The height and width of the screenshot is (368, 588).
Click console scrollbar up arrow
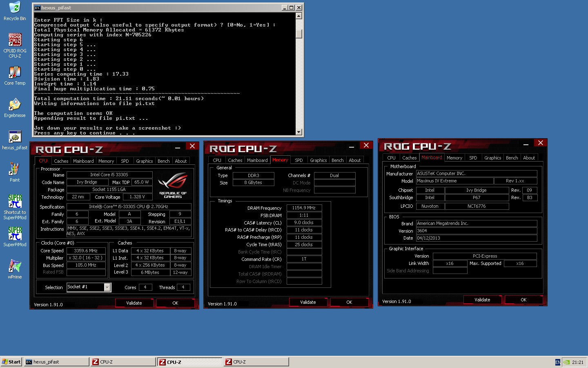coord(299,16)
